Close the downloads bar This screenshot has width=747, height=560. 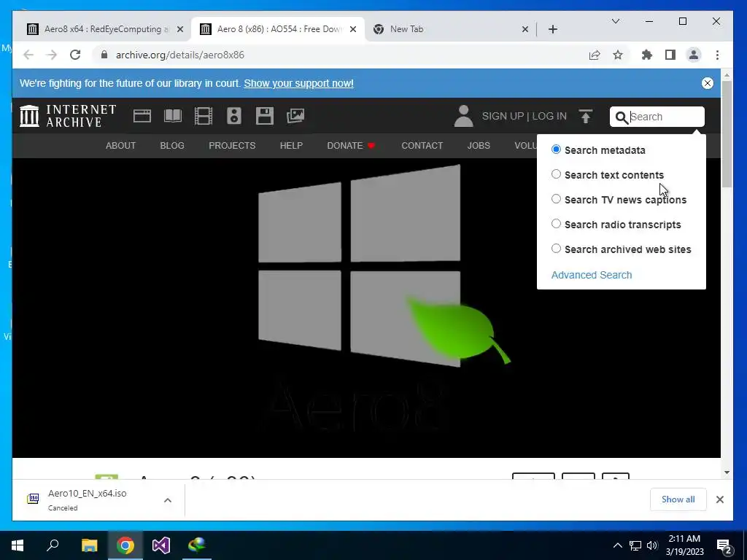tap(720, 499)
